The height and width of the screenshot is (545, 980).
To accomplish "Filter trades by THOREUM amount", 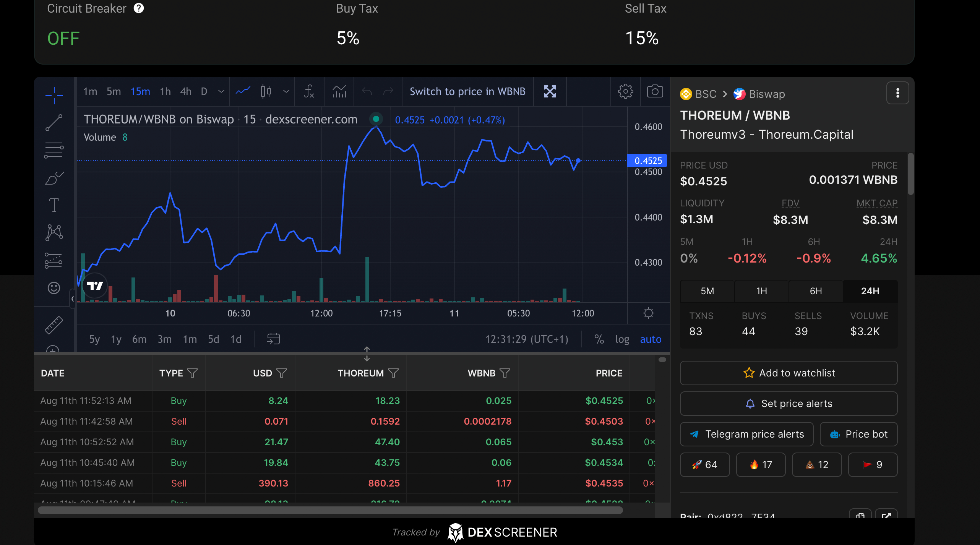I will point(393,373).
